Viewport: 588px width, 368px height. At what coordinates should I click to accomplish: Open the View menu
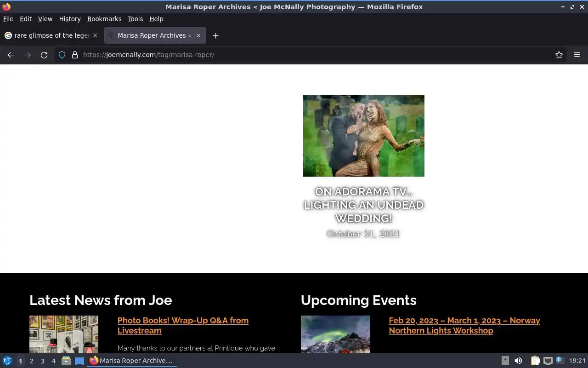coord(45,19)
